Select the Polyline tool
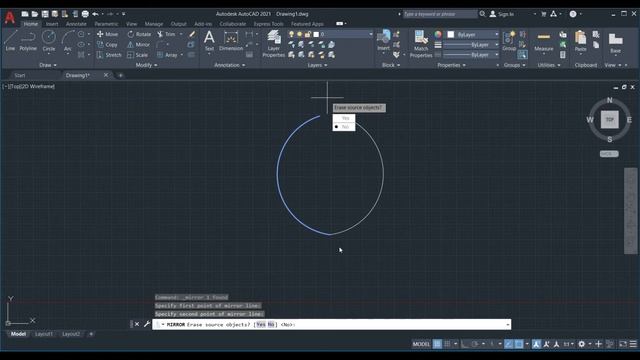This screenshot has width=640, height=360. [x=28, y=40]
